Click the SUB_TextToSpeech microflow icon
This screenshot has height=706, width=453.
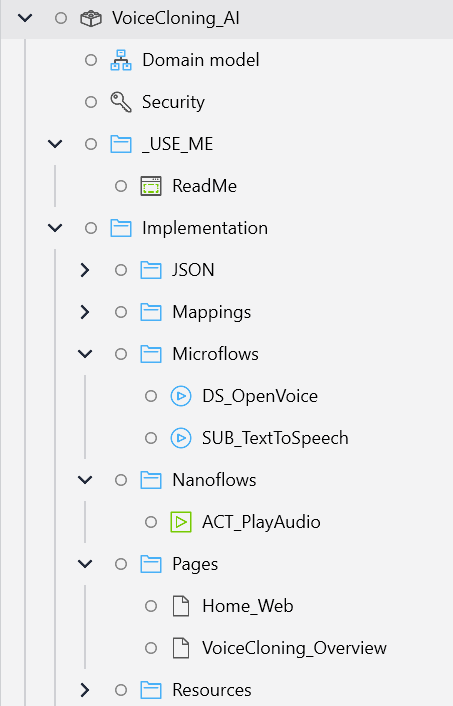[x=181, y=438]
